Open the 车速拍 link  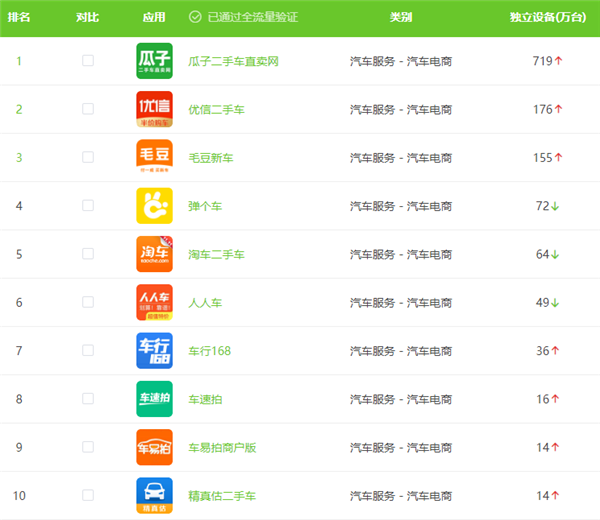coord(205,399)
